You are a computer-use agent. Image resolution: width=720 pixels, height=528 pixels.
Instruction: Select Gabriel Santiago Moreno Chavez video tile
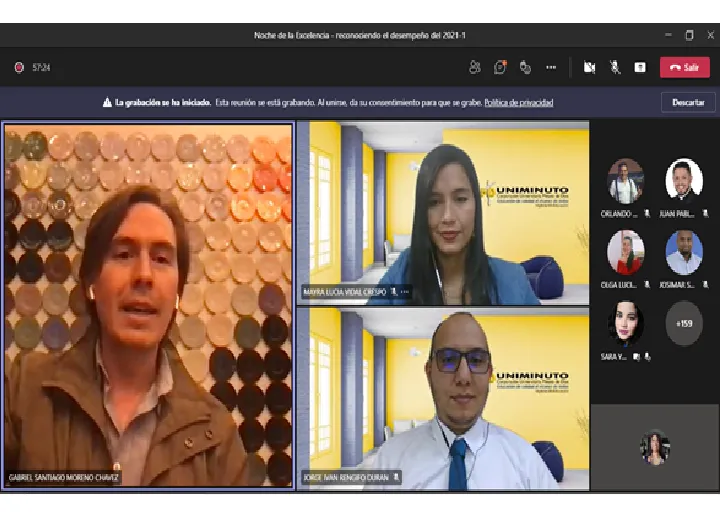pyautogui.click(x=148, y=305)
